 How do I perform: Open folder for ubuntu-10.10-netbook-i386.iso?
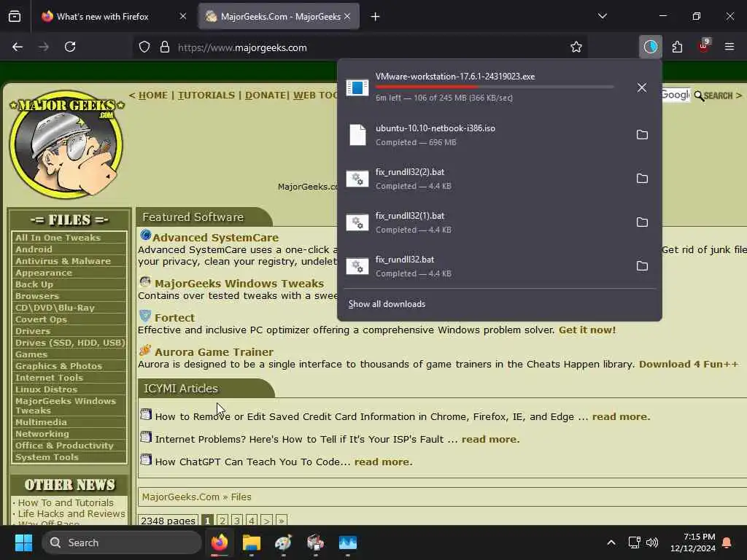click(642, 135)
